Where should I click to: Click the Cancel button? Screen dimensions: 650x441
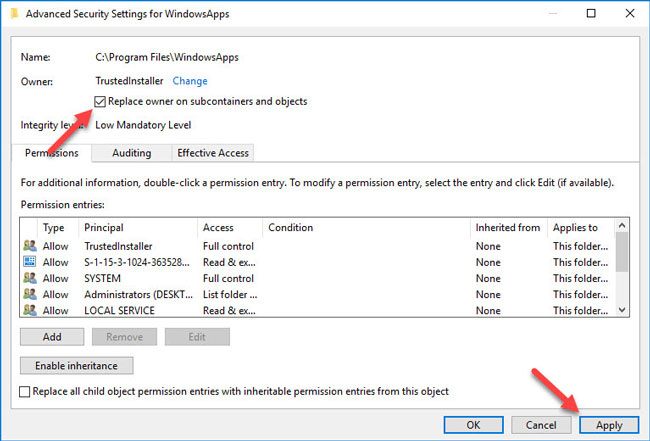point(541,425)
